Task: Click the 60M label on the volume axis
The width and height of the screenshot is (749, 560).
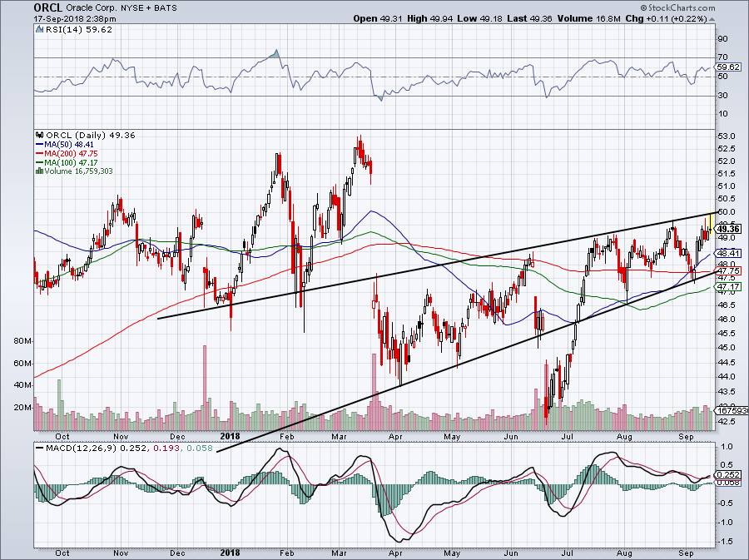Action: [23, 364]
